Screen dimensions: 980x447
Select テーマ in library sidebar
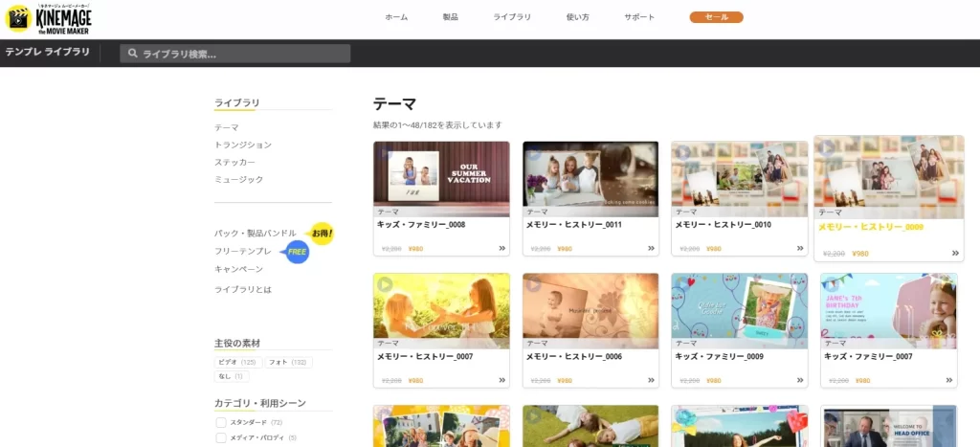tap(226, 127)
